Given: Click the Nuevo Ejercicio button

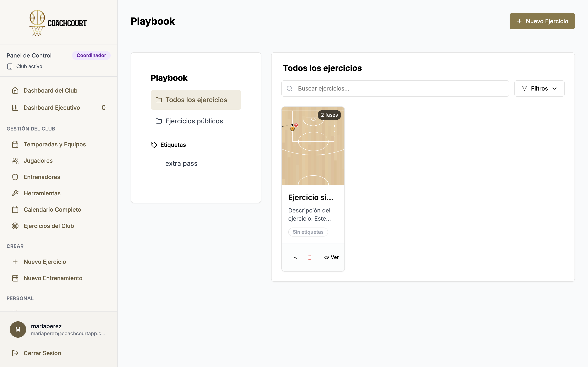Looking at the screenshot, I should (x=542, y=21).
